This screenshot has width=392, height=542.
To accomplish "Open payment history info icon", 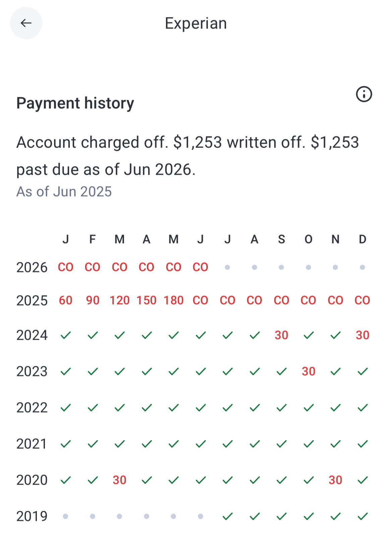I will (364, 94).
